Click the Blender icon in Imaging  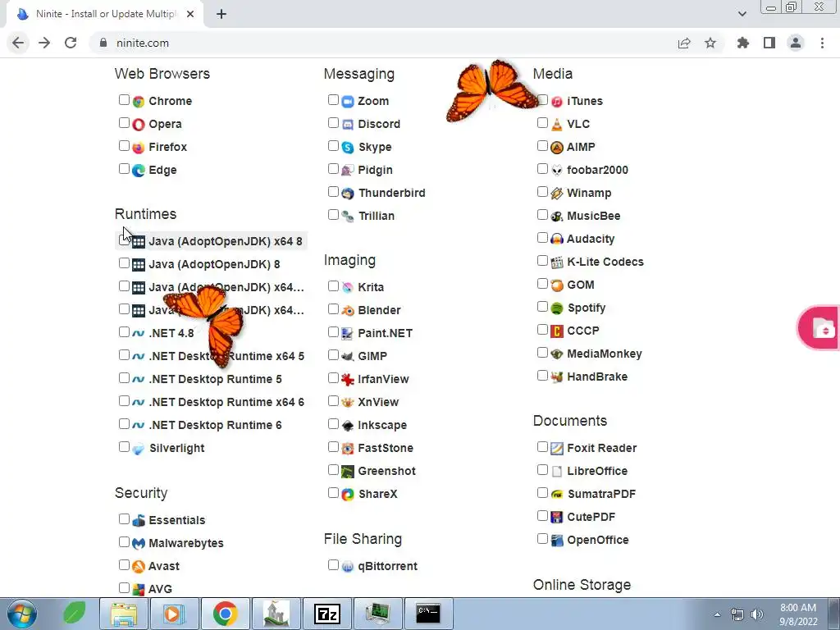click(x=348, y=310)
